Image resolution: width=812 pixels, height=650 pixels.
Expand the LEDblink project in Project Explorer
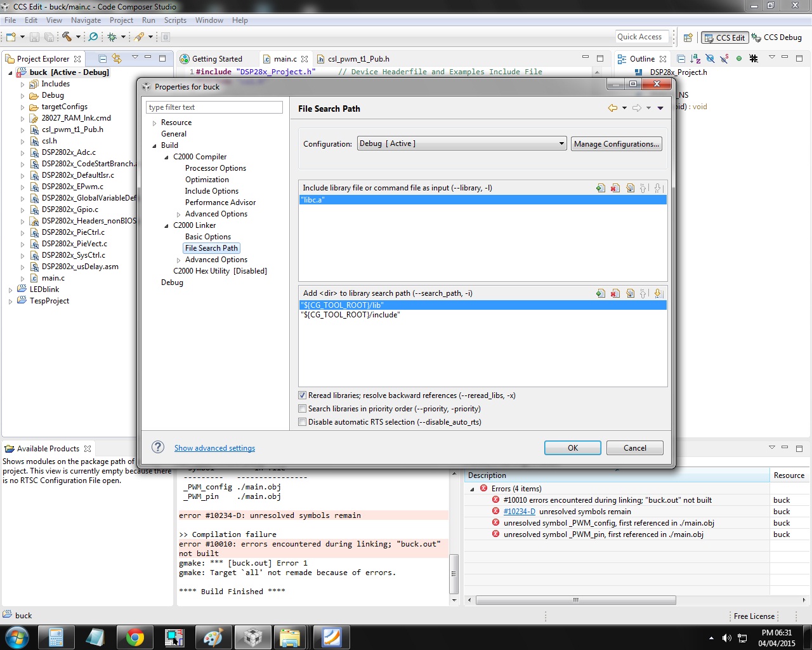coord(10,290)
